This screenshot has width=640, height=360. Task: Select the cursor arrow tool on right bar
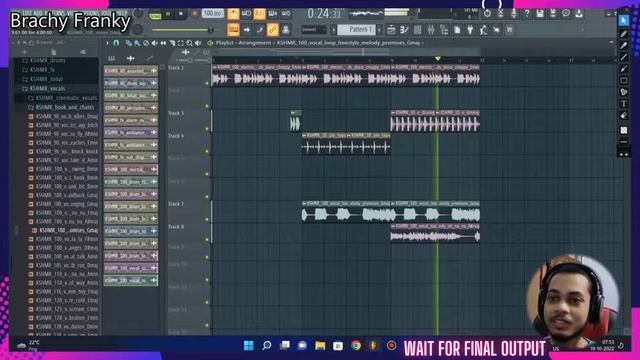(624, 20)
